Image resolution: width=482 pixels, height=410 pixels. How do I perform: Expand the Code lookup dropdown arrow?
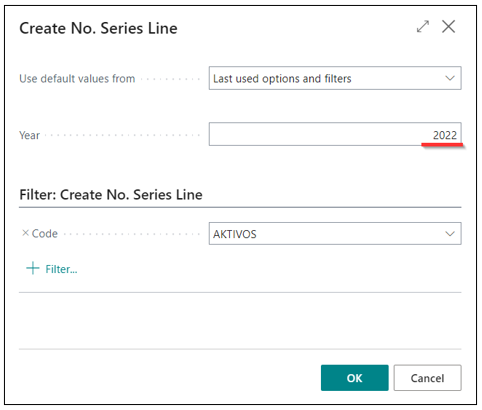coord(450,234)
